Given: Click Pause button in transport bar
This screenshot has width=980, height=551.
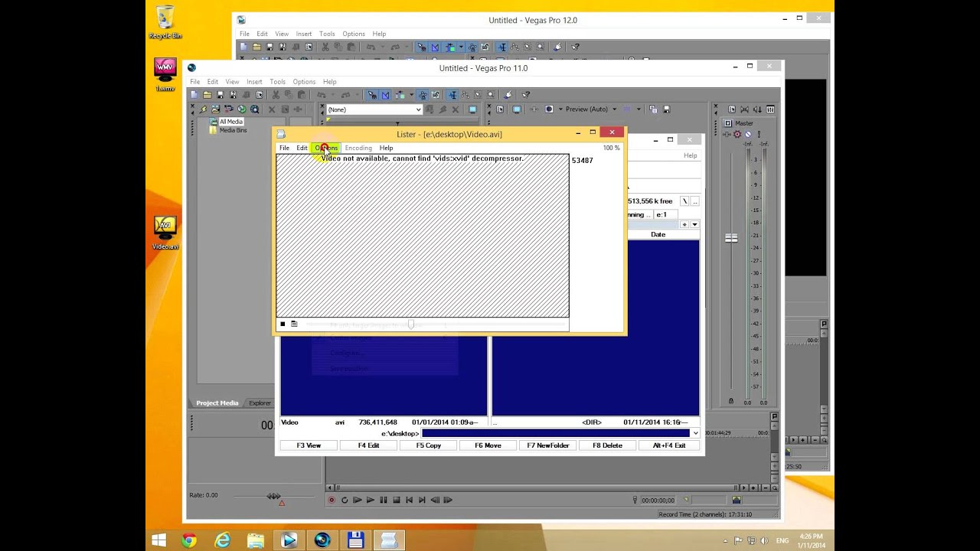Looking at the screenshot, I should tap(384, 500).
